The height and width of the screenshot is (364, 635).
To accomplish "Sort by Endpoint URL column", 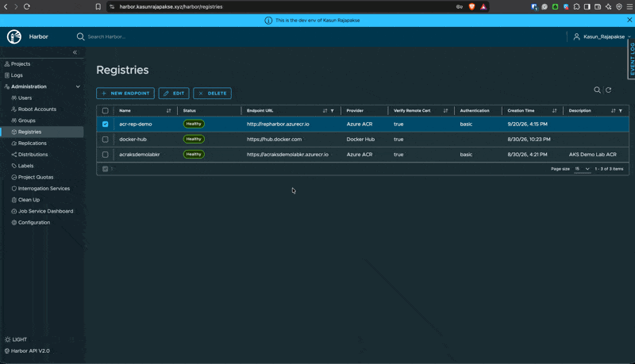I will point(325,111).
